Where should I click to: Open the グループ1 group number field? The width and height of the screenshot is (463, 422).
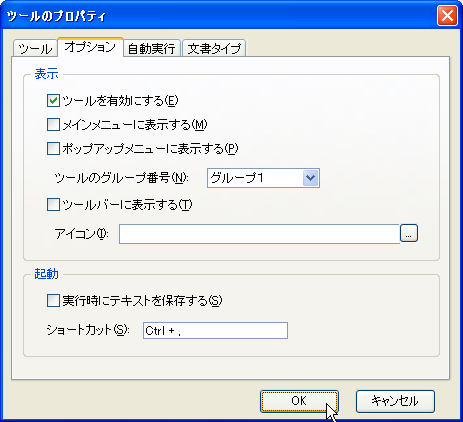point(263,178)
